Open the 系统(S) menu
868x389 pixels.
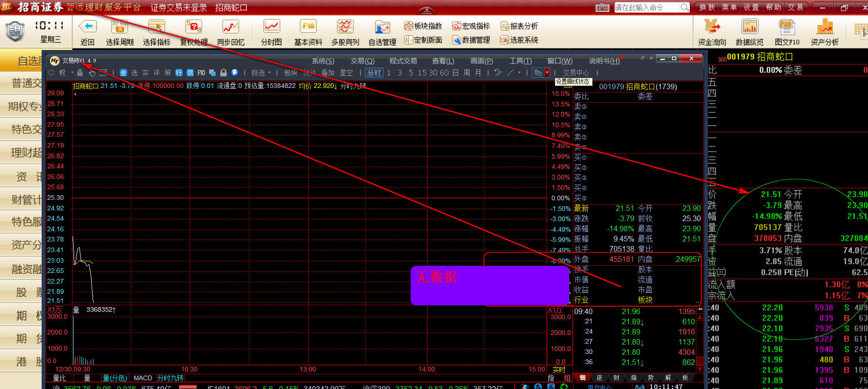click(x=322, y=61)
